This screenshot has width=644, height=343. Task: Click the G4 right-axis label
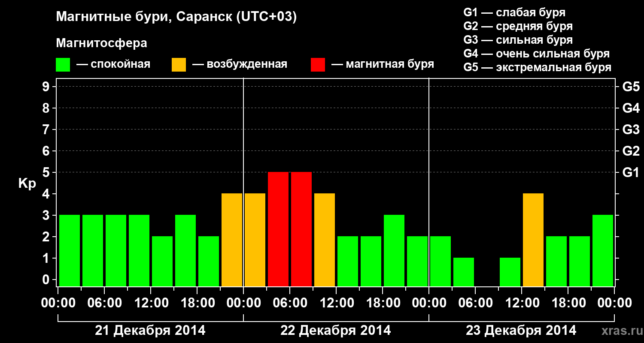click(631, 108)
